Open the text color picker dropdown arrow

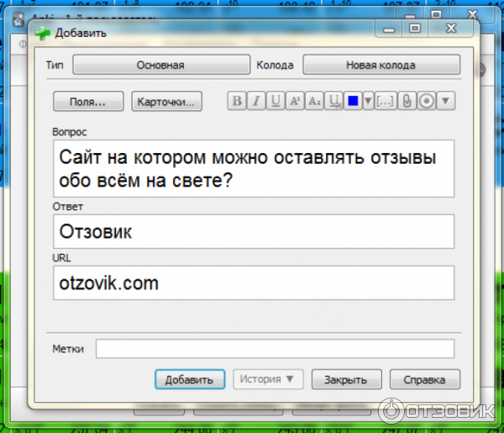(x=367, y=101)
